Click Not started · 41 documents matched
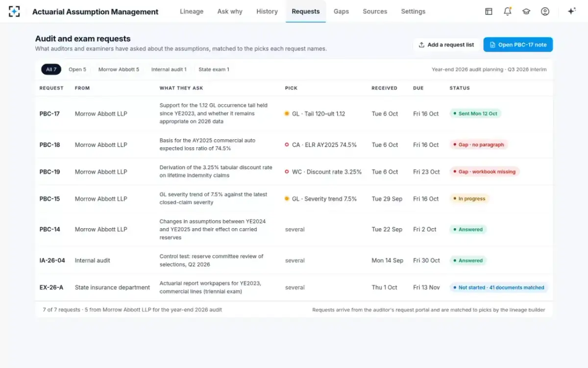The image size is (588, 368). pos(499,288)
